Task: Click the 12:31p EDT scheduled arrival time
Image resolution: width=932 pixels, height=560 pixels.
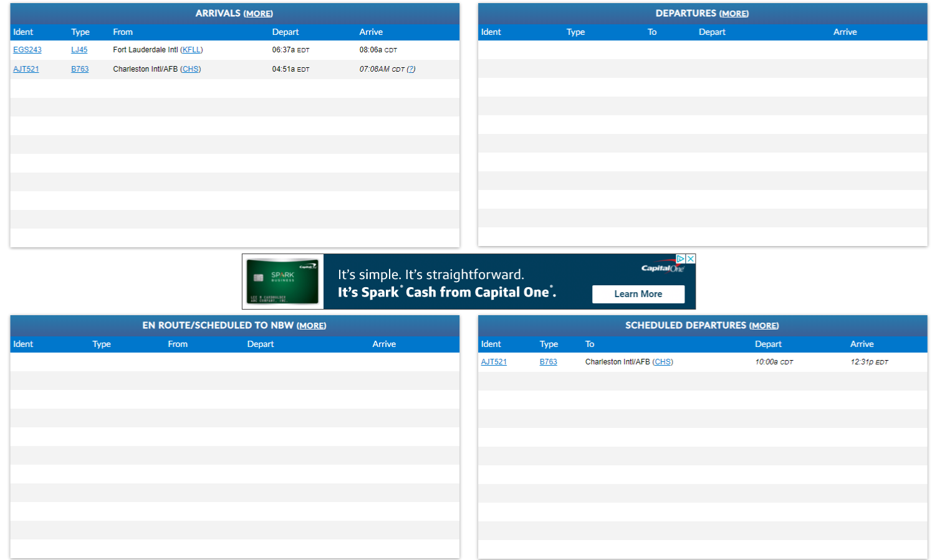Action: 869,362
